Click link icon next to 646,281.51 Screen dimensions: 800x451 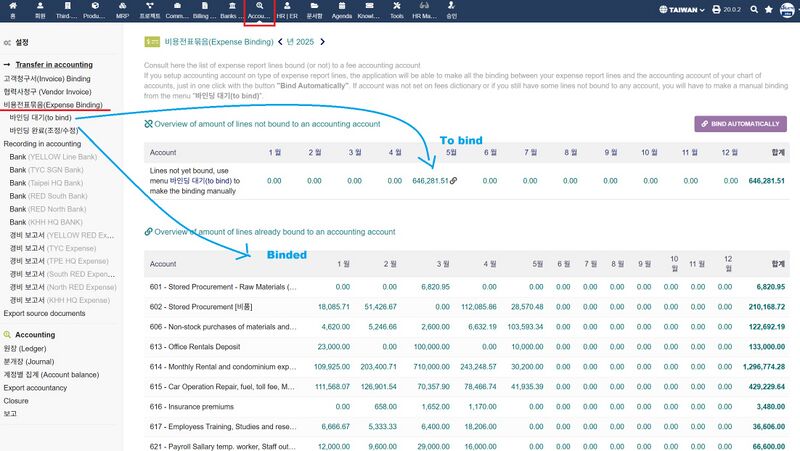coord(453,181)
